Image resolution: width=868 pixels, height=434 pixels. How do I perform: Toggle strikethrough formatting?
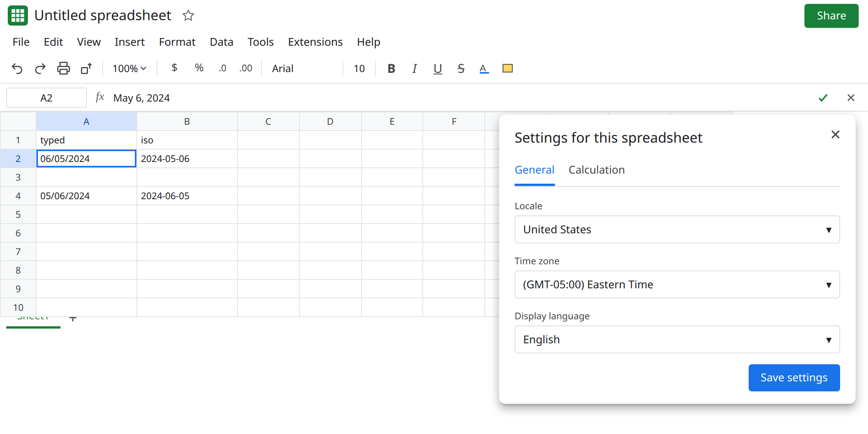point(461,69)
